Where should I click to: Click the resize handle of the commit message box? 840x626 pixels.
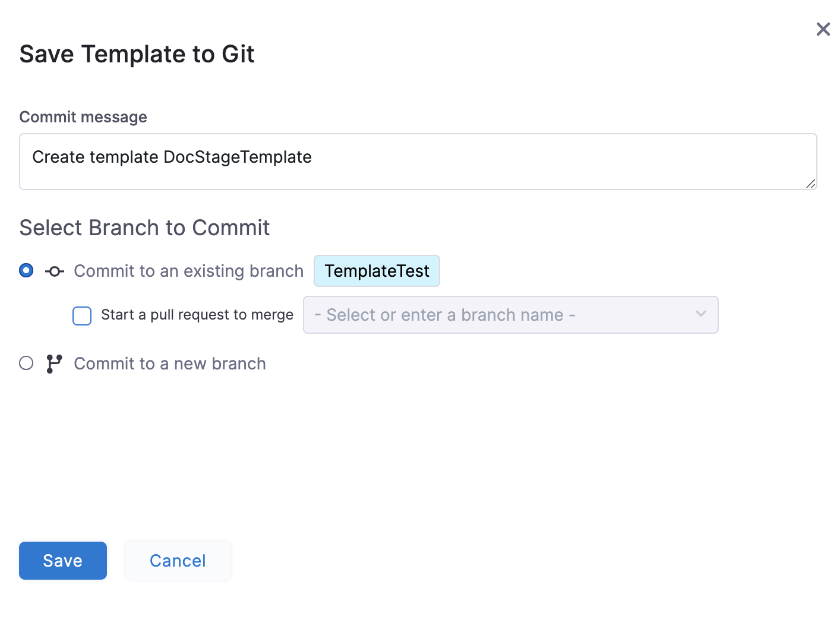(x=810, y=184)
